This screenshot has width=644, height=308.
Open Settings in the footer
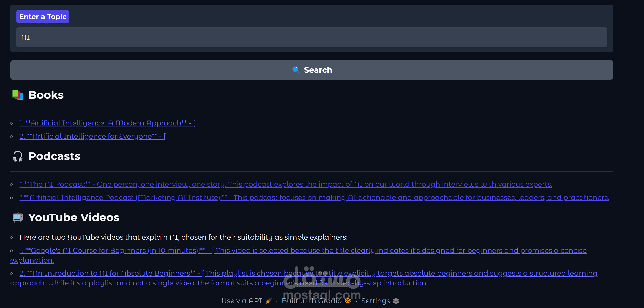pos(380,301)
